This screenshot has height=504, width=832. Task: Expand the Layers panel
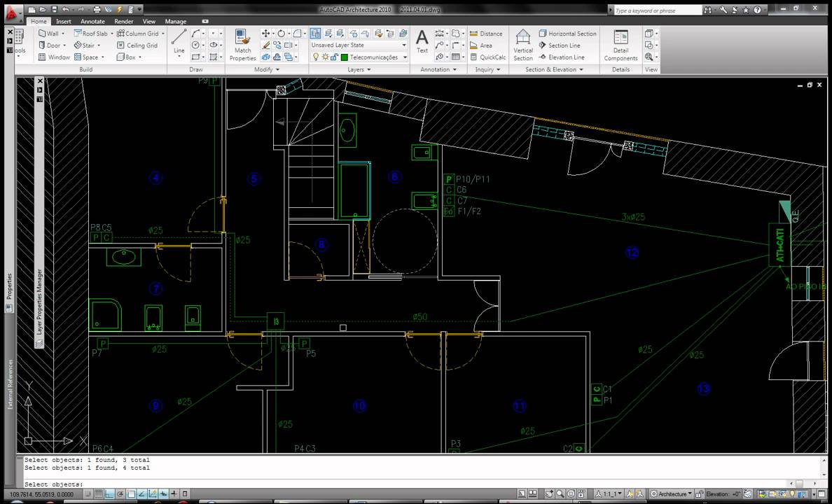pos(359,69)
